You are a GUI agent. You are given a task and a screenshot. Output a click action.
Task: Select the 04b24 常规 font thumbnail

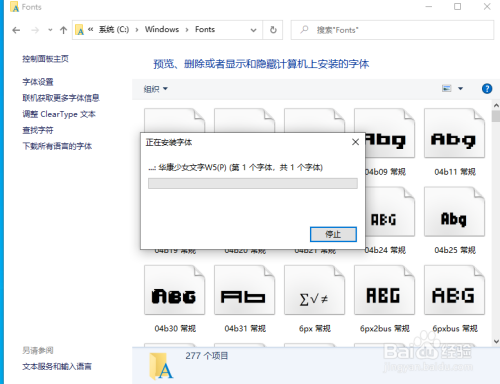(x=390, y=212)
